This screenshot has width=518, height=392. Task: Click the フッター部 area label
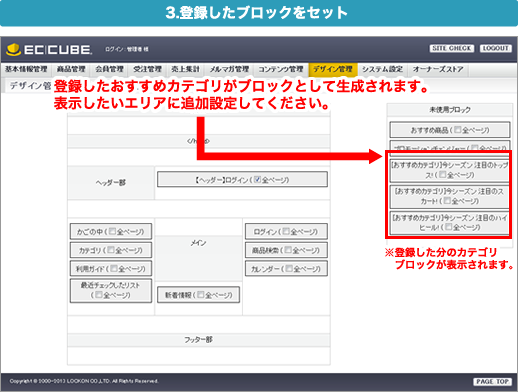point(199,340)
